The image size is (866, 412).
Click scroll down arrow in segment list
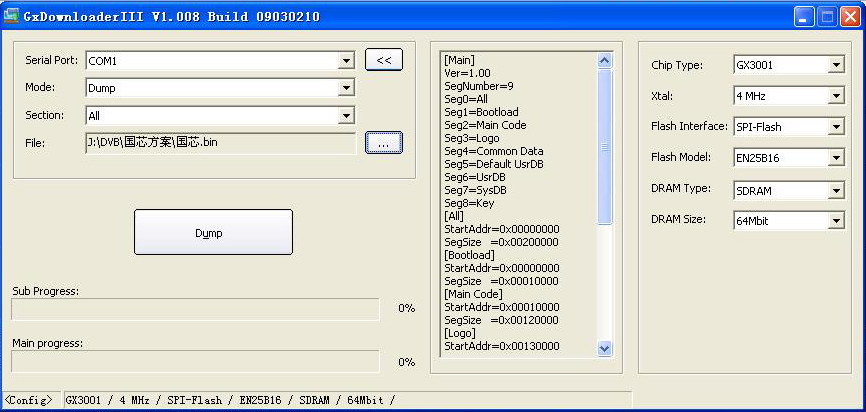pos(605,348)
